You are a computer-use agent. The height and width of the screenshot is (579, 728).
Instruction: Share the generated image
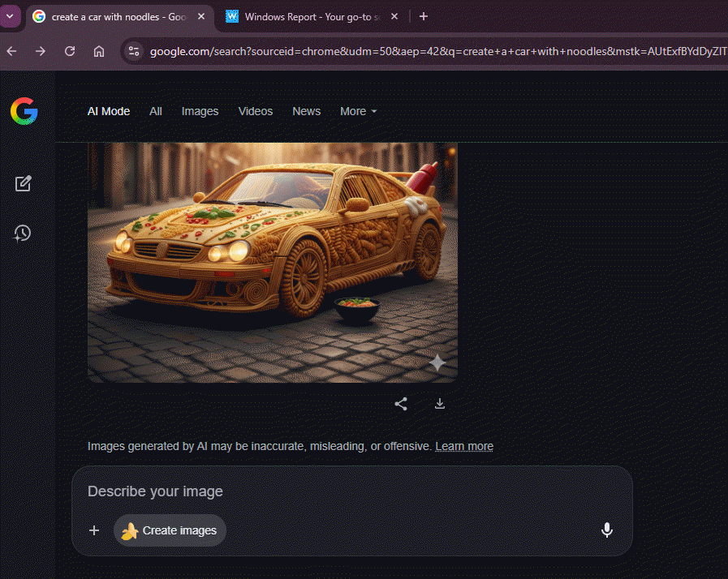(401, 404)
